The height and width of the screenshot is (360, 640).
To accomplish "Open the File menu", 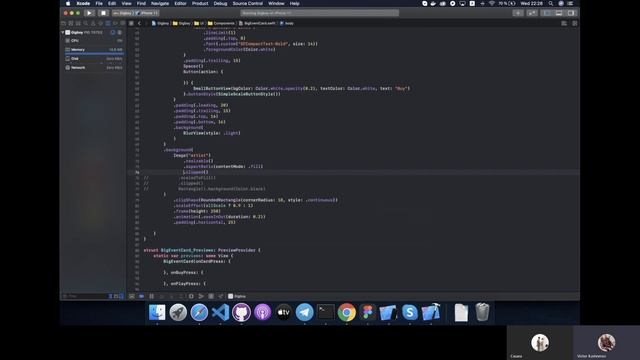I will click(x=99, y=3).
